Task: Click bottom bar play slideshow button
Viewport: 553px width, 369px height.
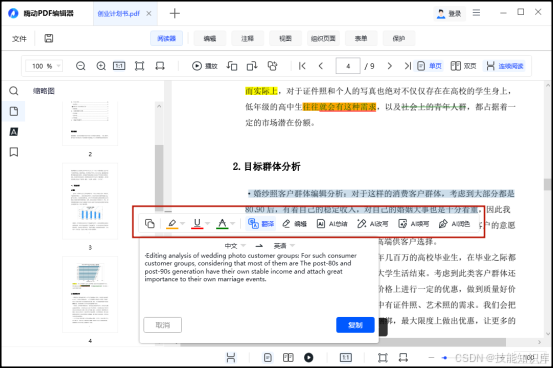Action: [x=309, y=358]
